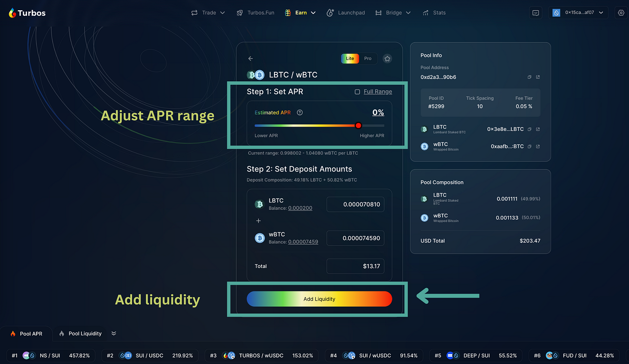629x364 pixels.
Task: Focus the LBTC deposit amount field
Action: pos(355,204)
